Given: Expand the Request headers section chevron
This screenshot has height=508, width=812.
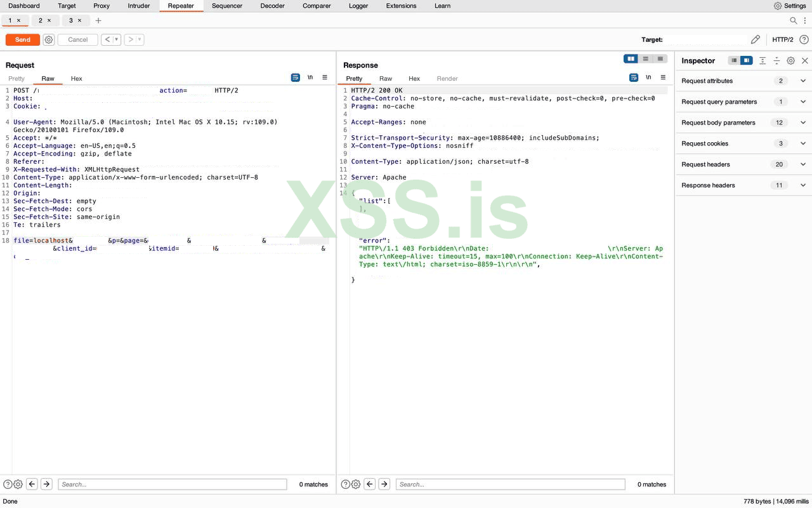Looking at the screenshot, I should coord(803,164).
